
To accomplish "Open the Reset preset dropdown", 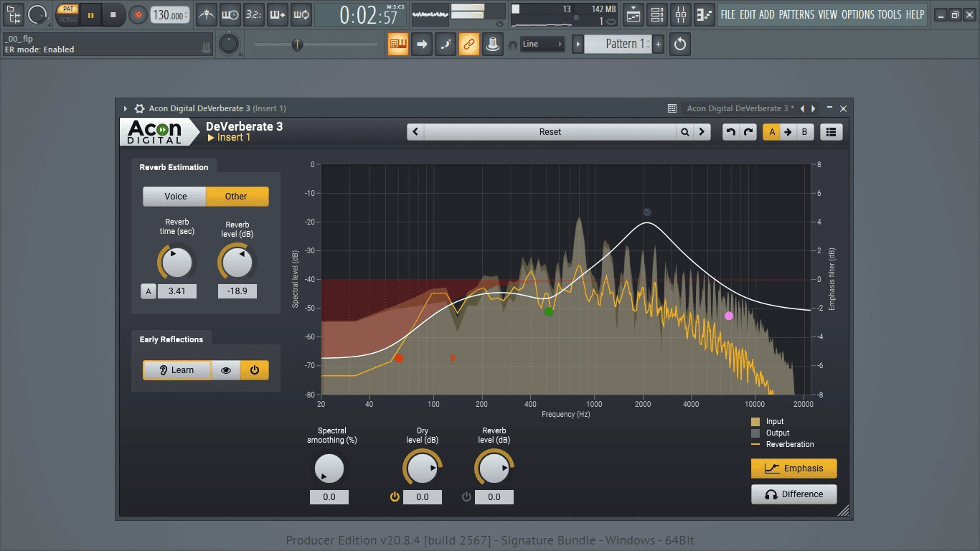I will 550,132.
